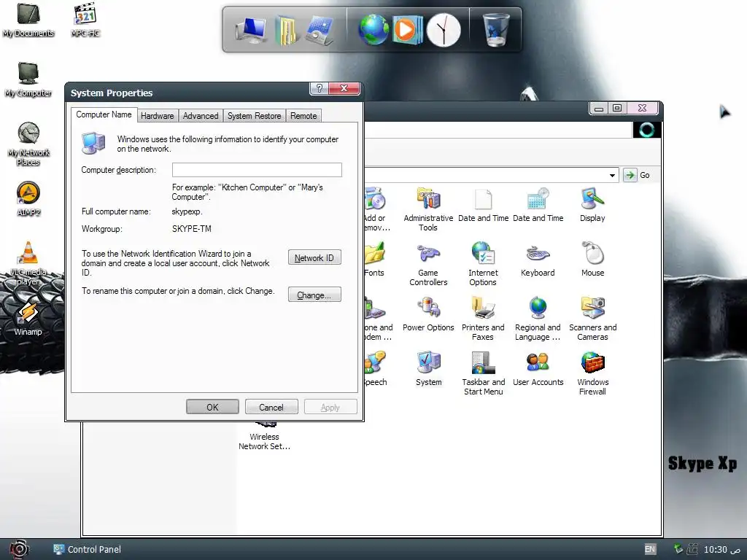
Task: Select My Network Places desktop icon
Action: tap(28, 144)
